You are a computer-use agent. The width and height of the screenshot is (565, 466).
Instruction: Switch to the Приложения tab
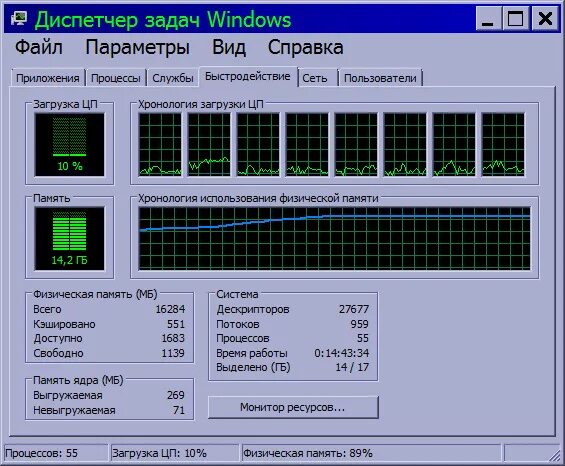tap(48, 78)
